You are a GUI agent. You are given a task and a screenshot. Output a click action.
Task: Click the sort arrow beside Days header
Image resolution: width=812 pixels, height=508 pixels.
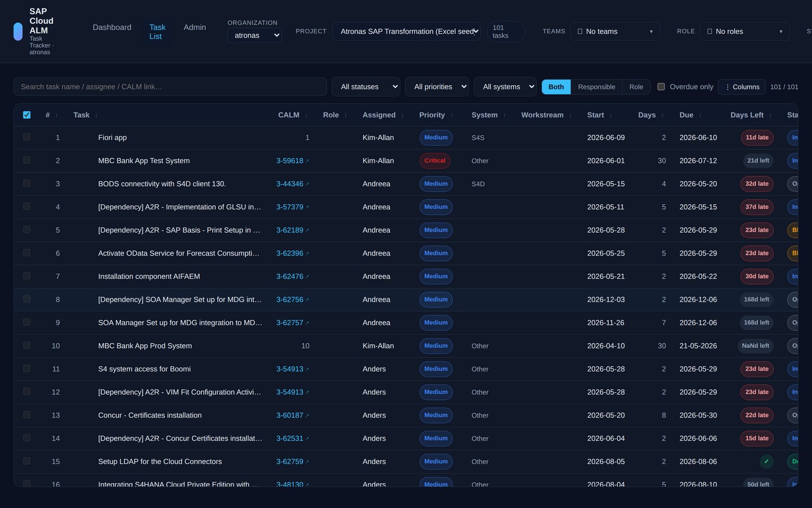click(x=662, y=115)
